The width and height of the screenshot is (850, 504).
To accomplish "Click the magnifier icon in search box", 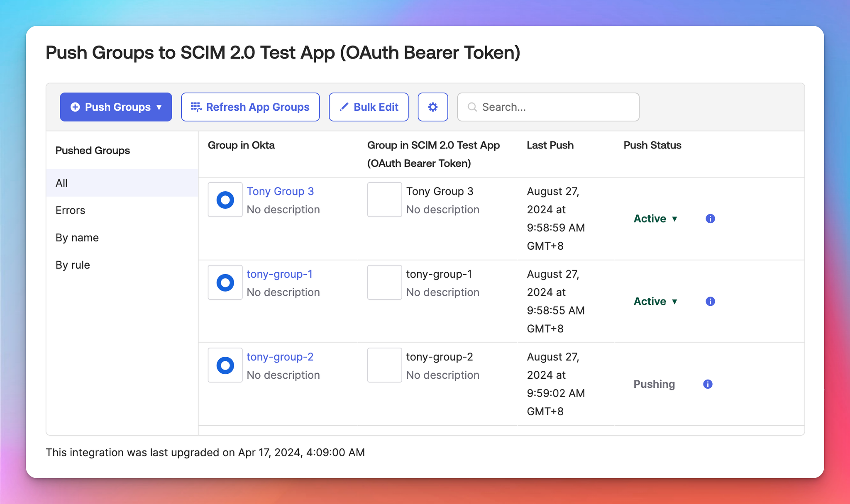I will pyautogui.click(x=472, y=107).
